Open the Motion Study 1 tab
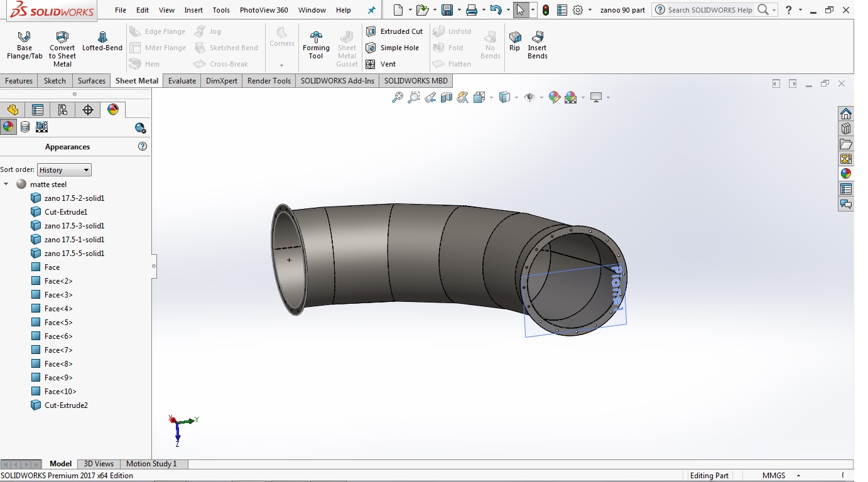 point(151,464)
